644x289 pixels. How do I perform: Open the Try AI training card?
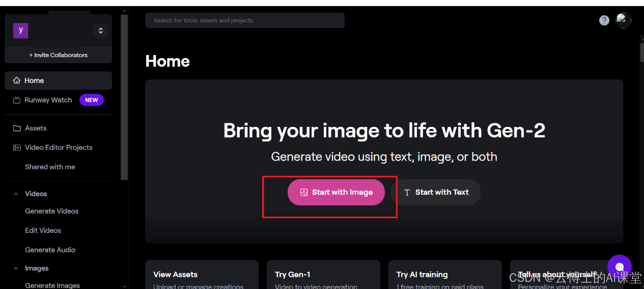445,275
